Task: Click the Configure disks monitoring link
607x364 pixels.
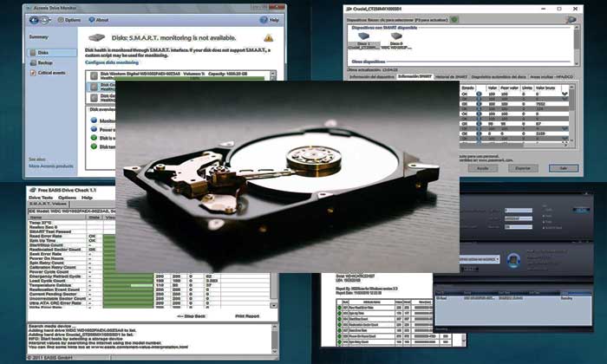Action: tap(112, 62)
